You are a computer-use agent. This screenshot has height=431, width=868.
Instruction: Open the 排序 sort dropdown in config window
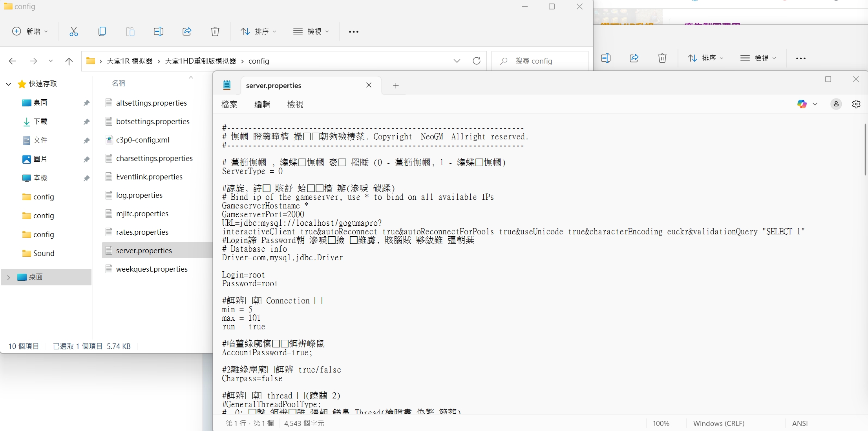click(258, 31)
